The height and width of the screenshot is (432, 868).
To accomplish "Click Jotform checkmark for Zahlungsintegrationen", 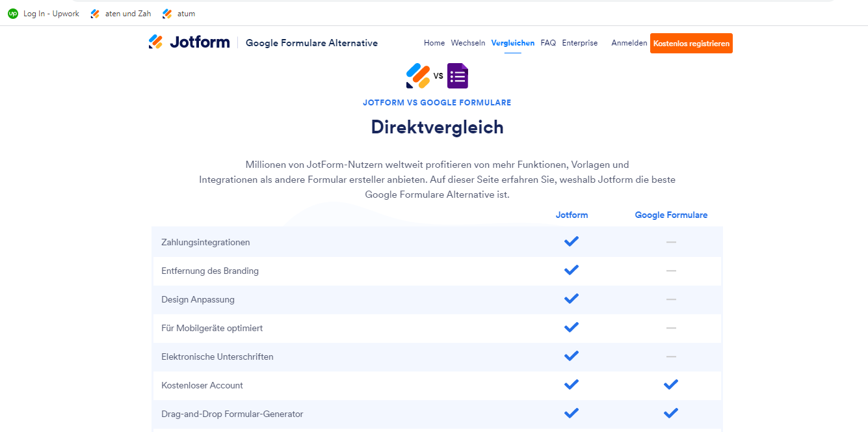I will tap(572, 241).
